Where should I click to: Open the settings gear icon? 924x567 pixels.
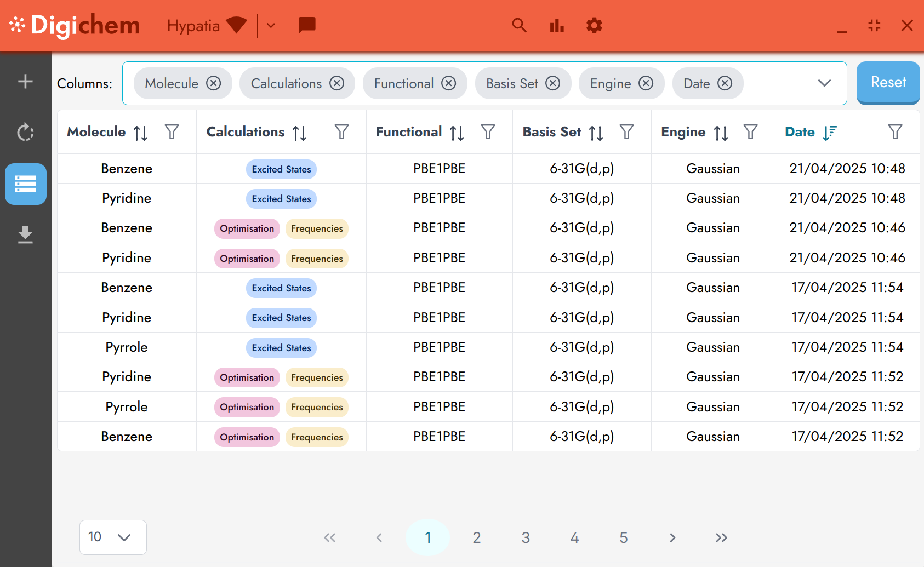[x=594, y=25]
